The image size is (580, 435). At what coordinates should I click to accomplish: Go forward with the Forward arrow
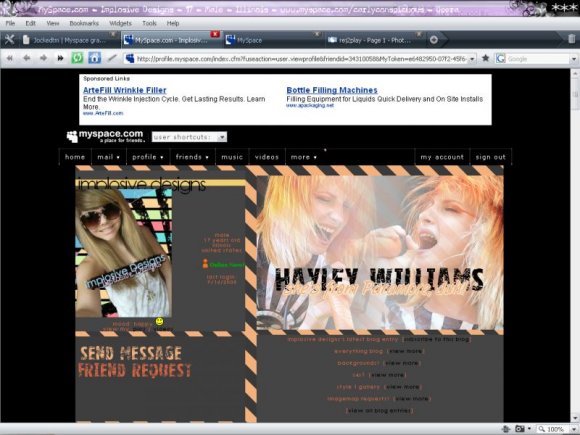tap(43, 58)
